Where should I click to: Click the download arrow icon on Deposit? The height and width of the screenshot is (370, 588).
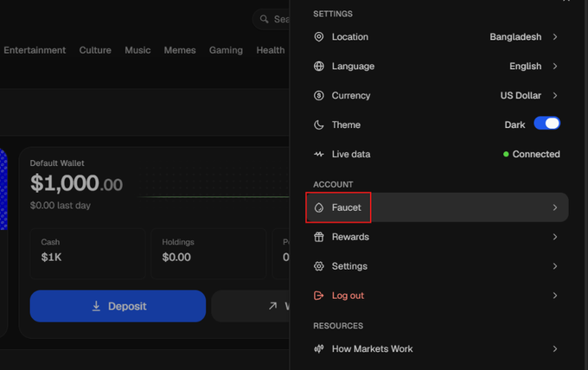click(x=96, y=306)
